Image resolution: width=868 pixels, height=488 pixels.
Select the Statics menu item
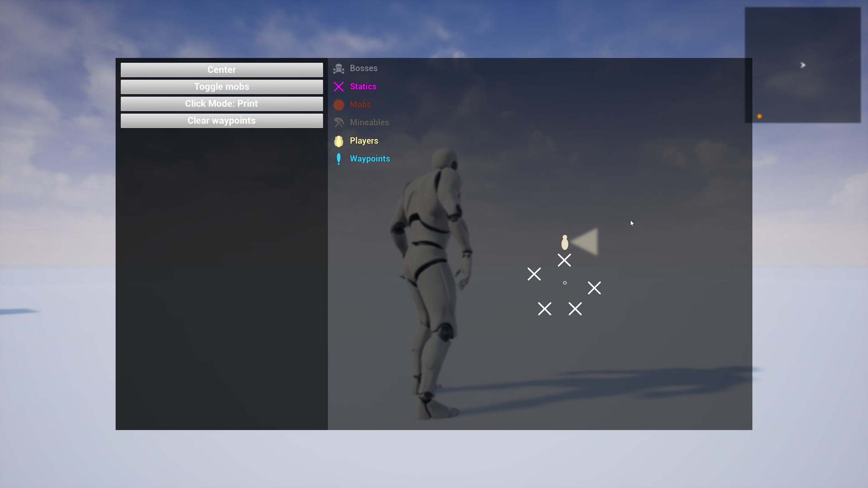(x=363, y=86)
